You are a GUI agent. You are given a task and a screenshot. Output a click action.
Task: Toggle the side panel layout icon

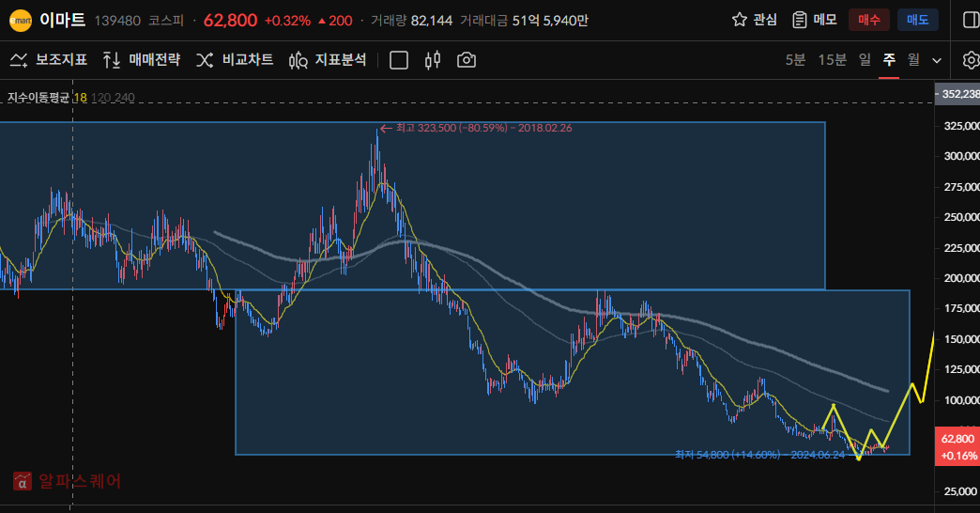pos(972,20)
